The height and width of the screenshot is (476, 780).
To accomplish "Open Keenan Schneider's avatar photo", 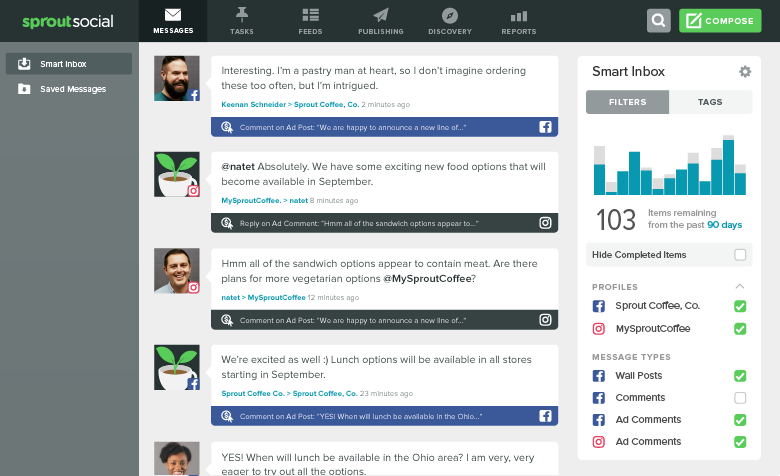I will pyautogui.click(x=177, y=78).
